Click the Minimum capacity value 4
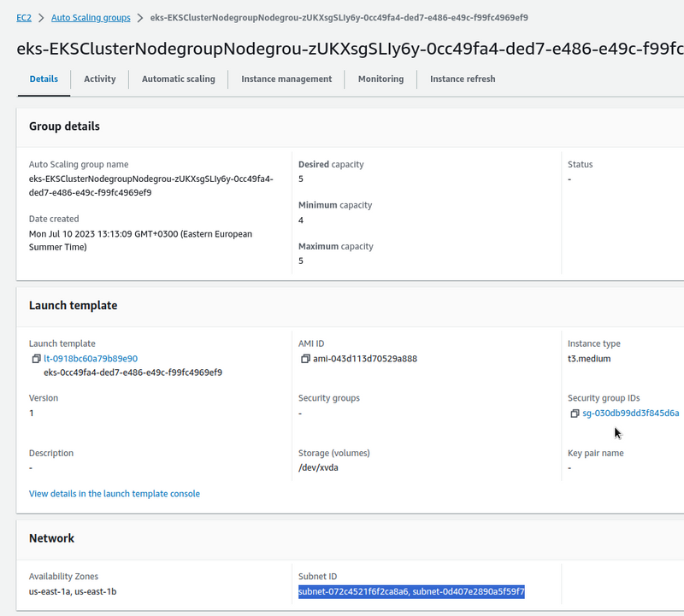The height and width of the screenshot is (616, 684). (x=301, y=220)
